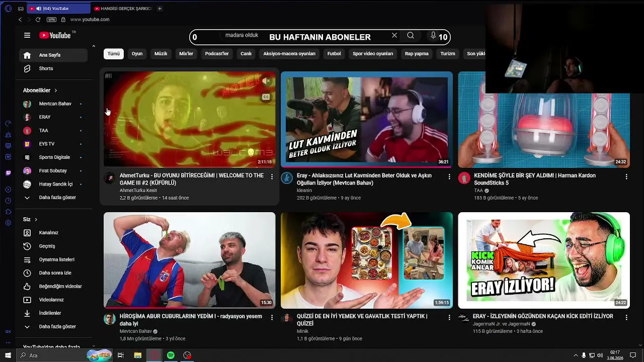Open options menu for AhmetTurku Welcome to the Game video
Image resolution: width=644 pixels, height=362 pixels.
coord(272,176)
